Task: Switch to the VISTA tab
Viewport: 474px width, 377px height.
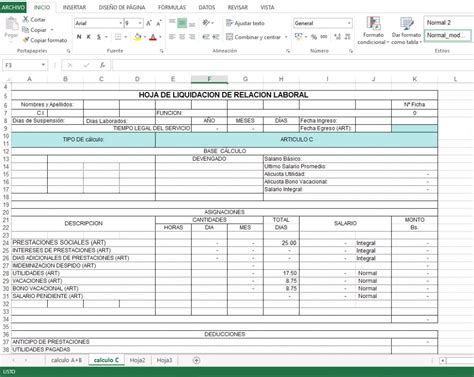Action: pyautogui.click(x=267, y=7)
